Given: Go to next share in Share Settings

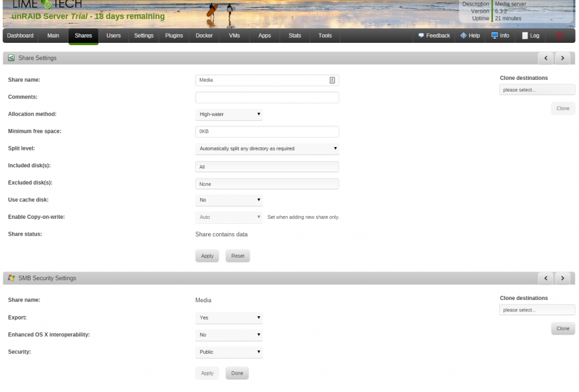Looking at the screenshot, I should (x=562, y=58).
